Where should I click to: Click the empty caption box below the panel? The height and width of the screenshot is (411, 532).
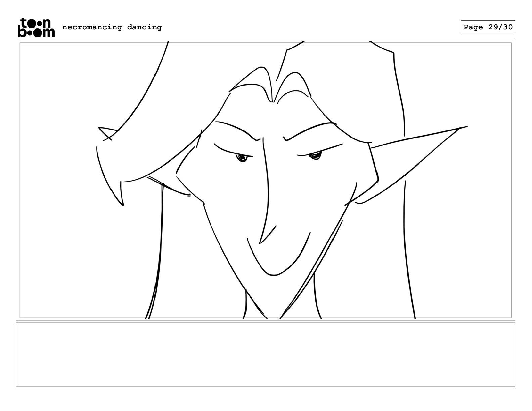[x=265, y=355]
